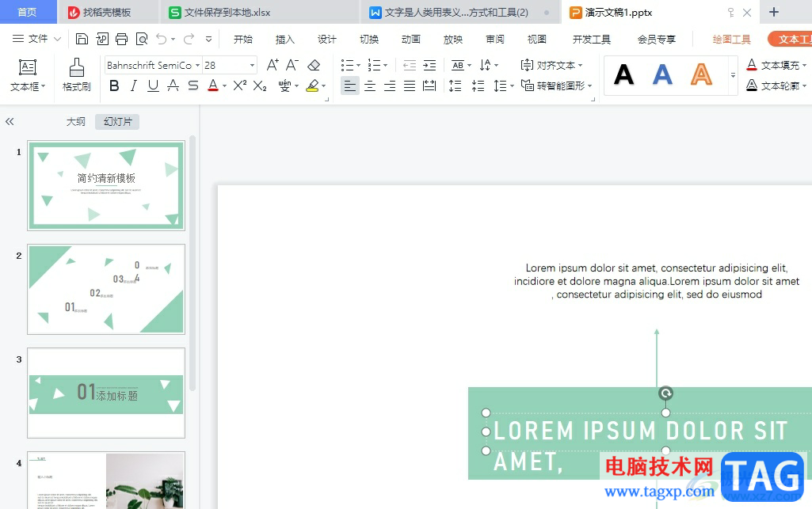Viewport: 812px width, 509px height.
Task: Click the Format Painter (格式刷) brush
Action: pyautogui.click(x=77, y=75)
